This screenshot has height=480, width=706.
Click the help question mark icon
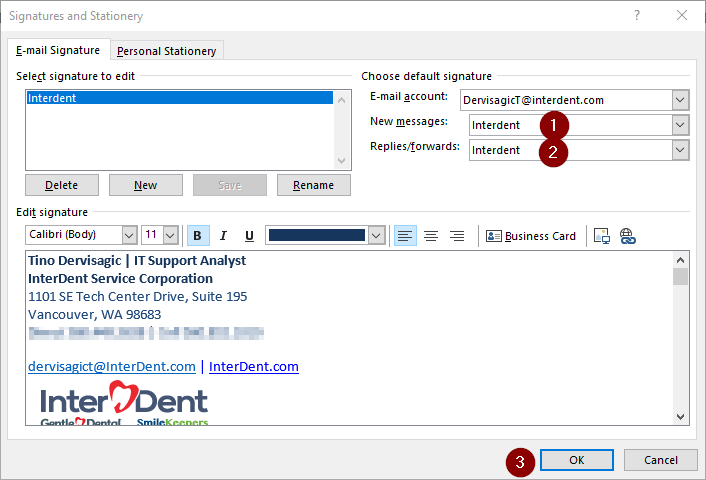[x=637, y=15]
